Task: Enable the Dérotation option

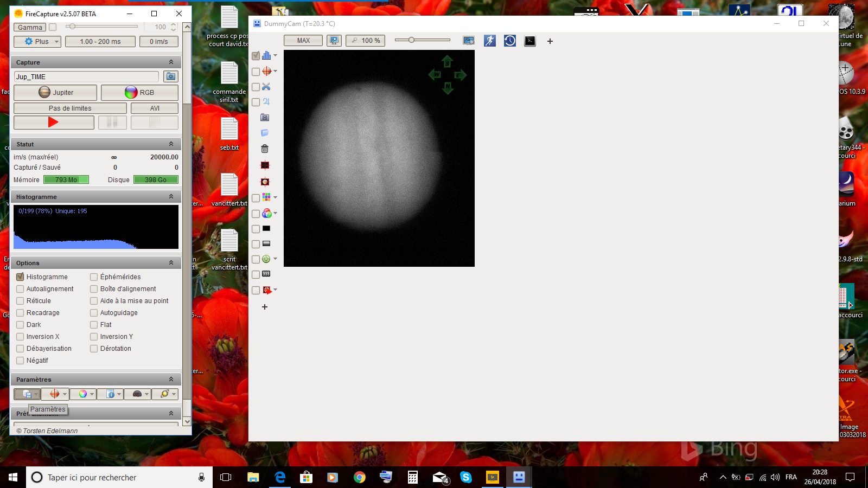Action: (x=94, y=349)
